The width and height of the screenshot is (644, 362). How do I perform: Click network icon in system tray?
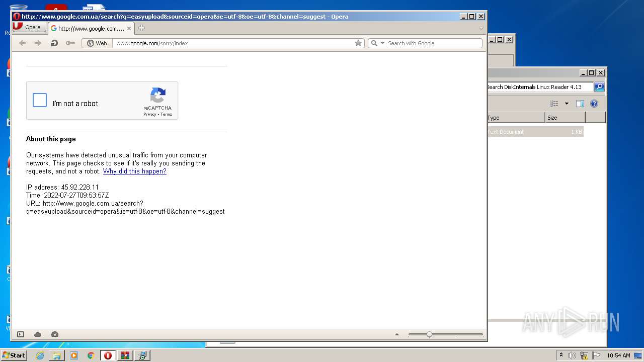pyautogui.click(x=584, y=355)
